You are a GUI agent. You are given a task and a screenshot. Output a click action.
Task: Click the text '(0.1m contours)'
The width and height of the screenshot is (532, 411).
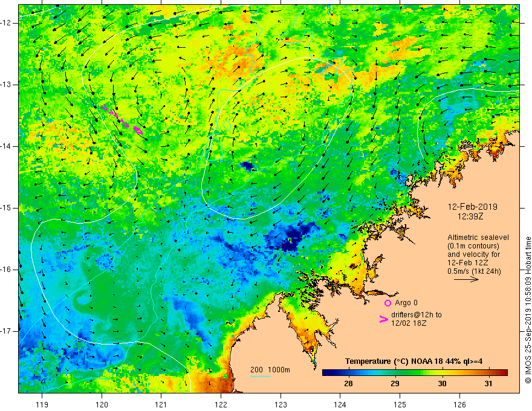[473, 246]
